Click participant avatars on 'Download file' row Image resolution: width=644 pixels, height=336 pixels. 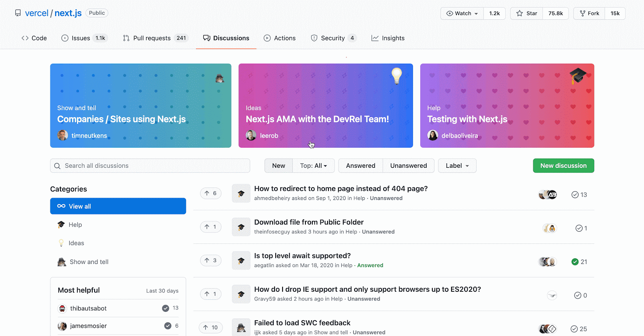coord(550,229)
